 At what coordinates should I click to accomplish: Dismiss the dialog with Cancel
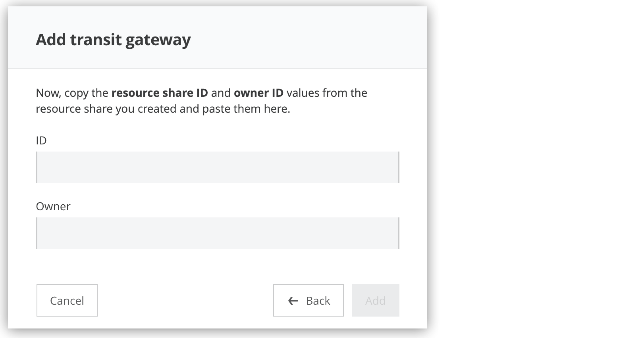(67, 301)
